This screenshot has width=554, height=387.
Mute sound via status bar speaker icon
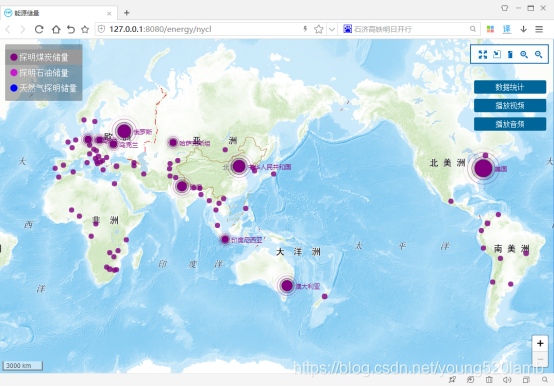coord(507,380)
